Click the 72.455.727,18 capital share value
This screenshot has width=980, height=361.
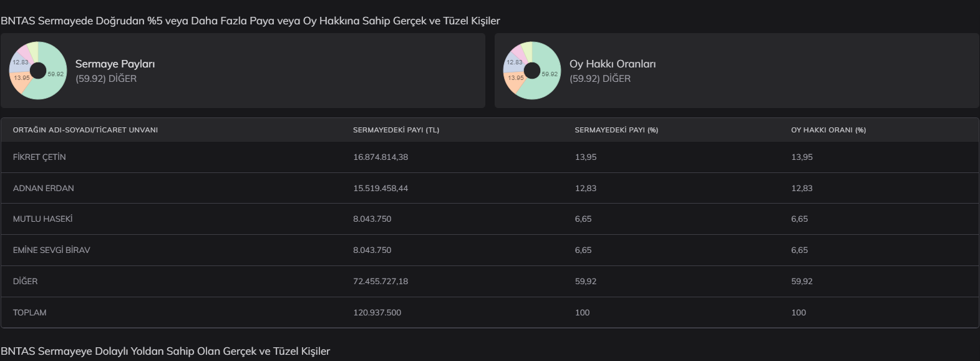381,281
